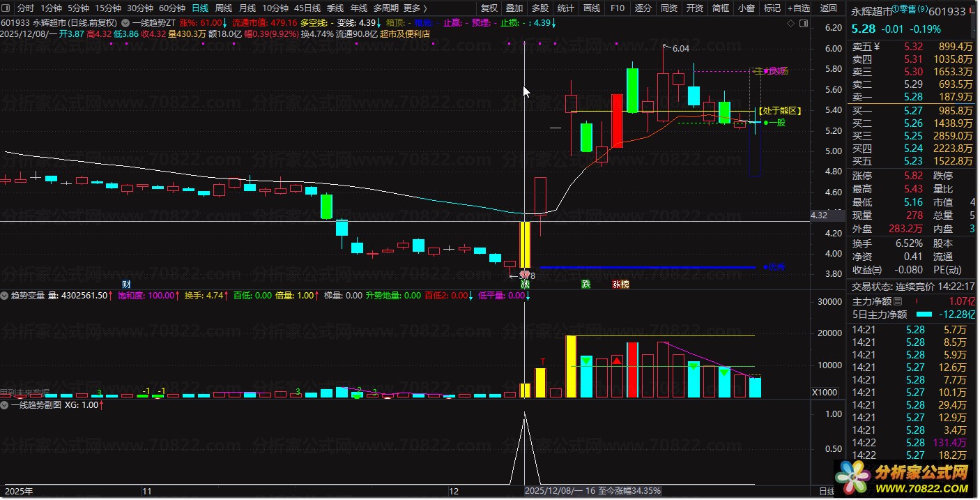980x500 pixels.
Task: Expand the 一线趋势副图 panel chevron
Action: pos(5,404)
